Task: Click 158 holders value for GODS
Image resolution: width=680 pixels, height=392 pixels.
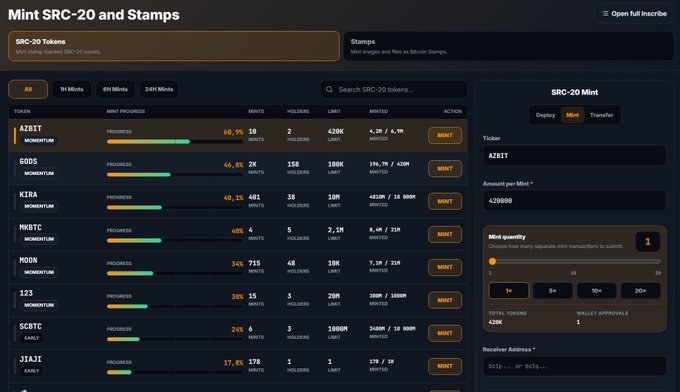Action: [x=293, y=164]
